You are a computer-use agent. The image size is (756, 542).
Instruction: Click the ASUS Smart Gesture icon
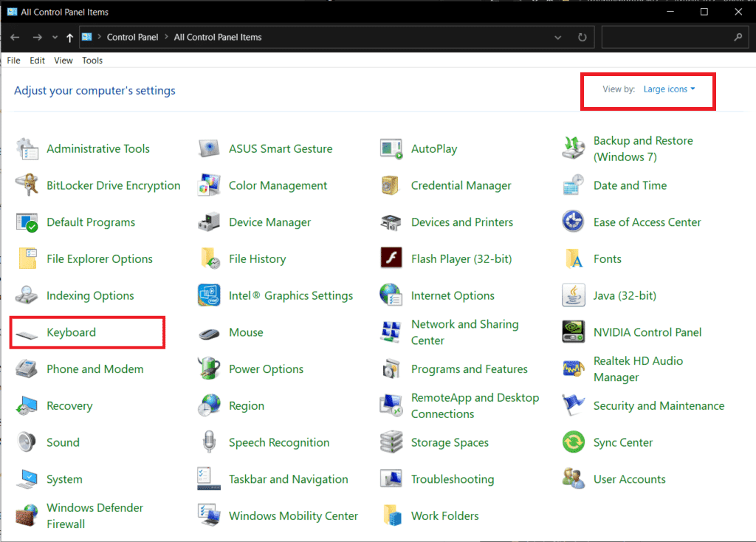pyautogui.click(x=209, y=148)
